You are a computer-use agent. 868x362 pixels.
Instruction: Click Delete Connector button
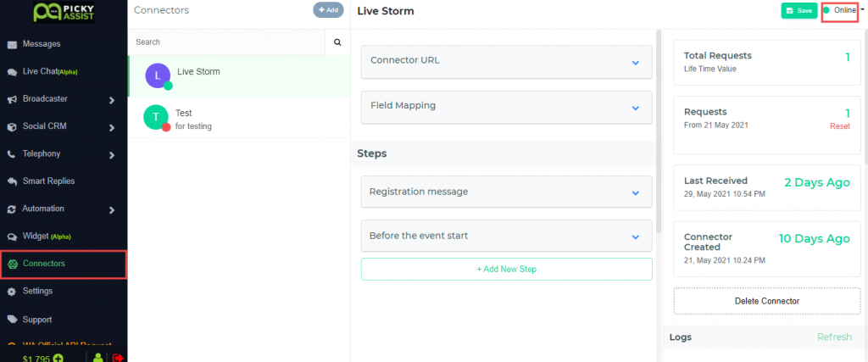pos(766,301)
